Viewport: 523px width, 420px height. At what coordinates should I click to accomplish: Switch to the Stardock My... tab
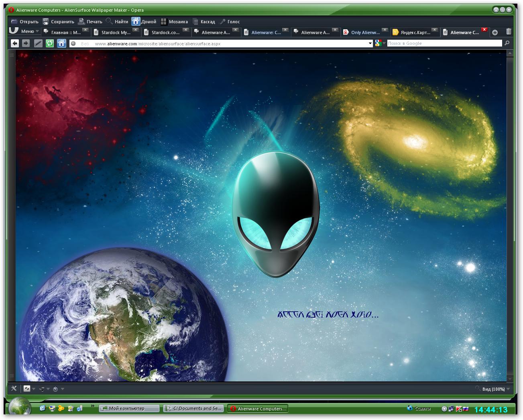(x=115, y=32)
